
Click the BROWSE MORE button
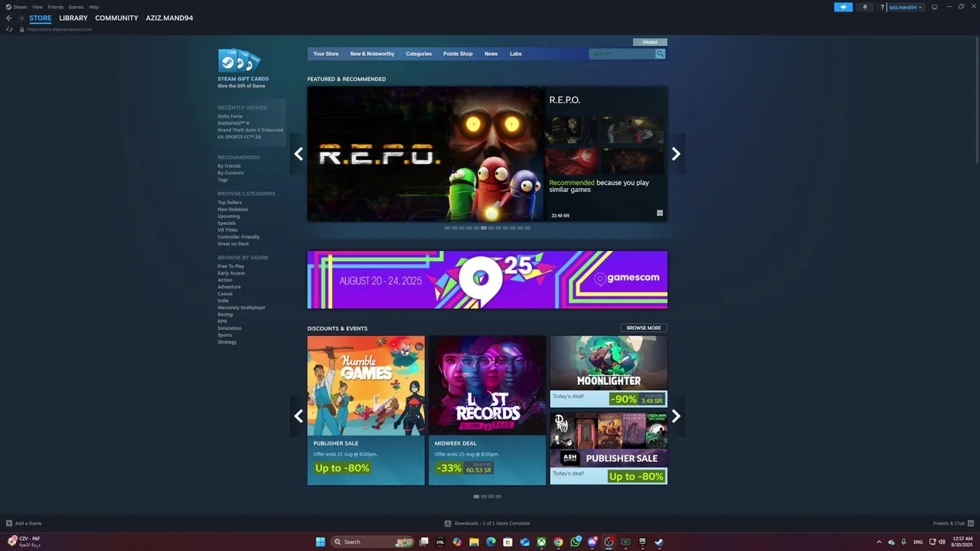[x=643, y=328]
